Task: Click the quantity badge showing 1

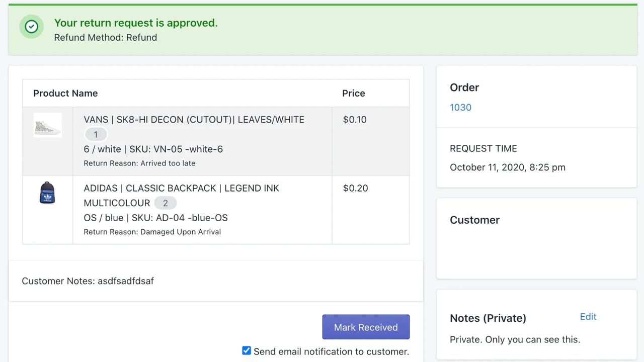Action: 96,135
